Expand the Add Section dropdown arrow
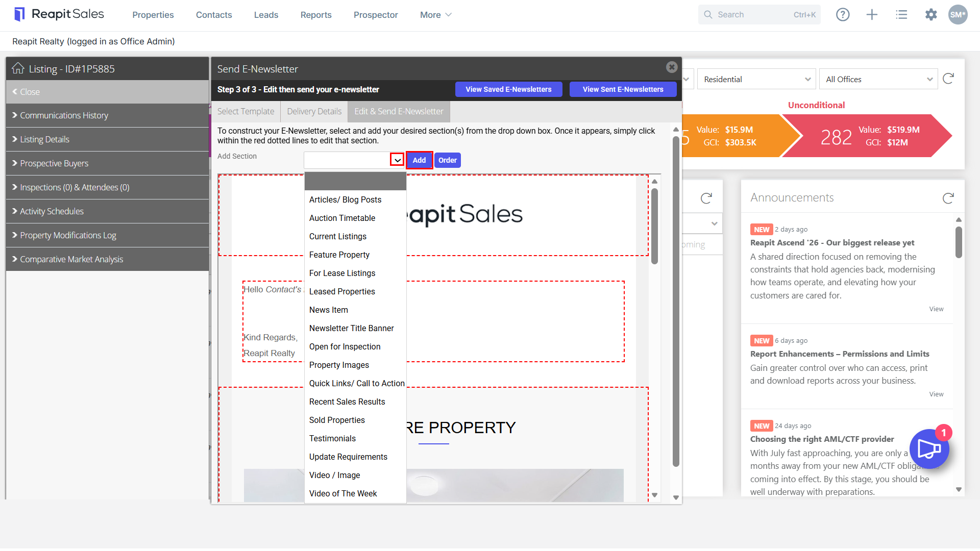Viewport: 980px width, 551px height. [397, 160]
